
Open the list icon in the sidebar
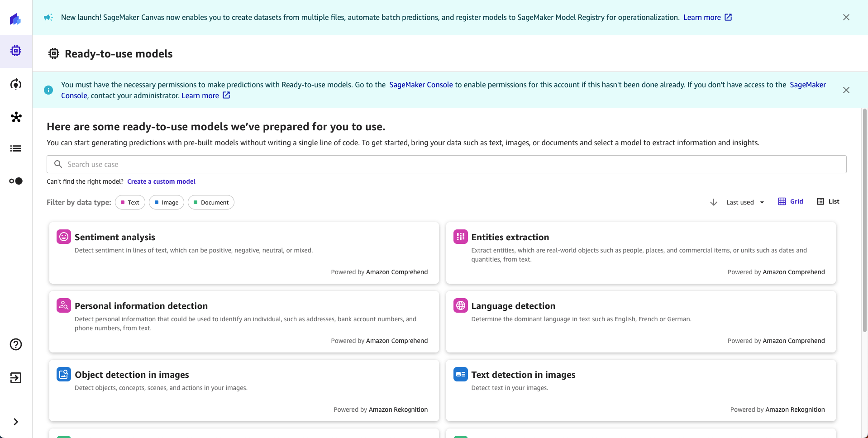16,148
